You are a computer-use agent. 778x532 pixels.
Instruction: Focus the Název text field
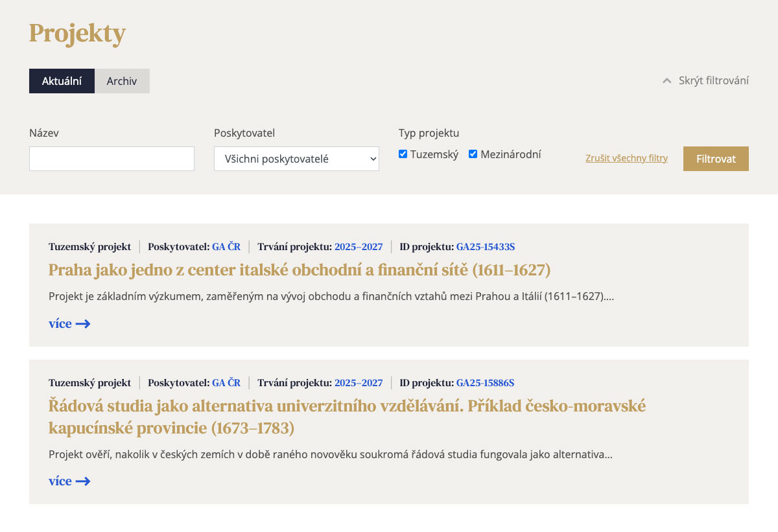112,159
